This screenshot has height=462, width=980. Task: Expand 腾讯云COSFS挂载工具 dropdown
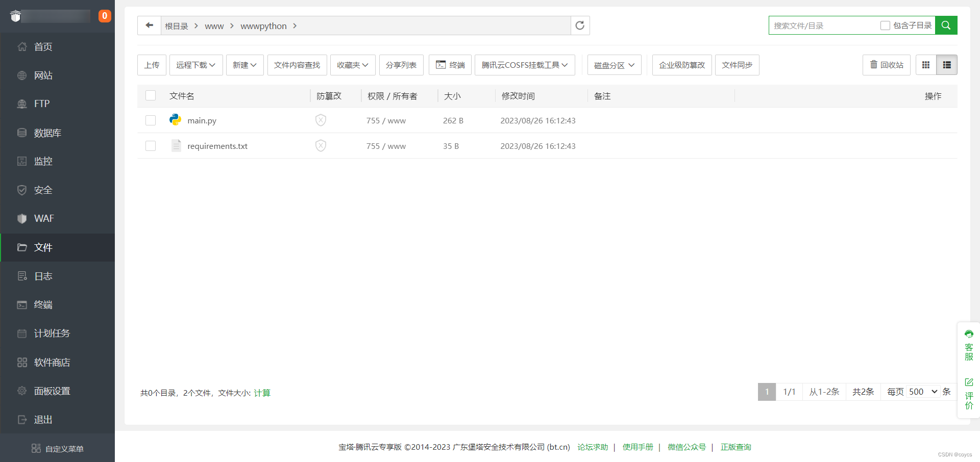[525, 65]
